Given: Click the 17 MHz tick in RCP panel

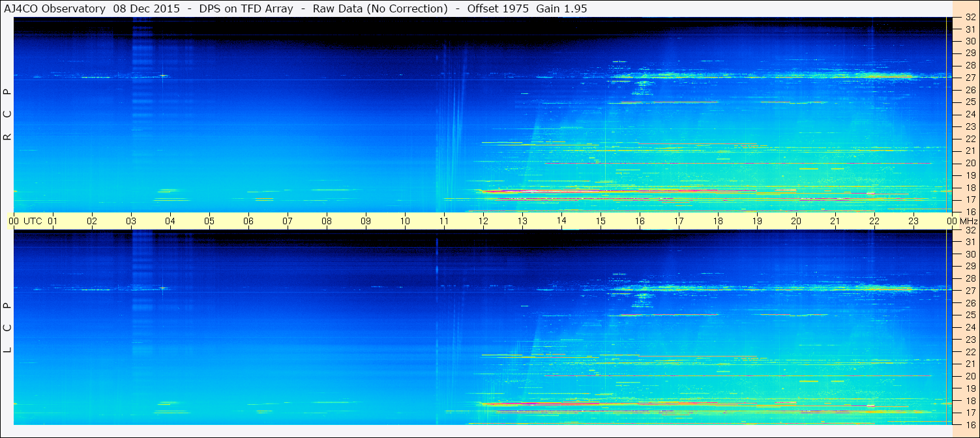Looking at the screenshot, I should [x=970, y=199].
